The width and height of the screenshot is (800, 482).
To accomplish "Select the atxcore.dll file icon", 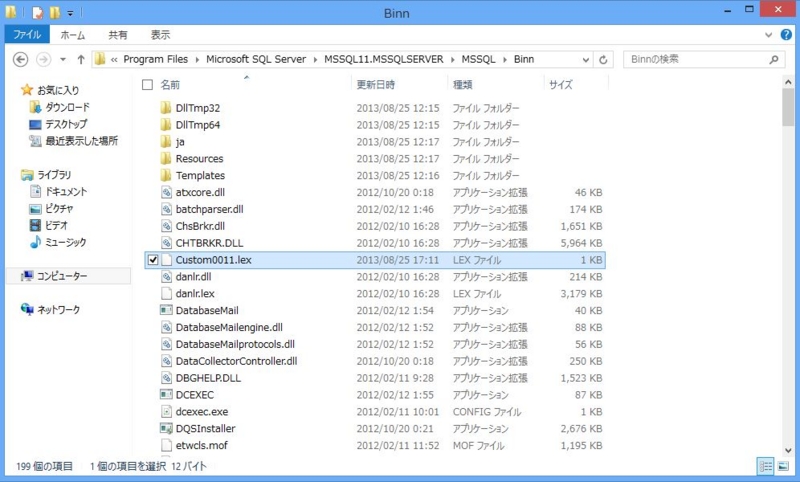I will coord(166,192).
